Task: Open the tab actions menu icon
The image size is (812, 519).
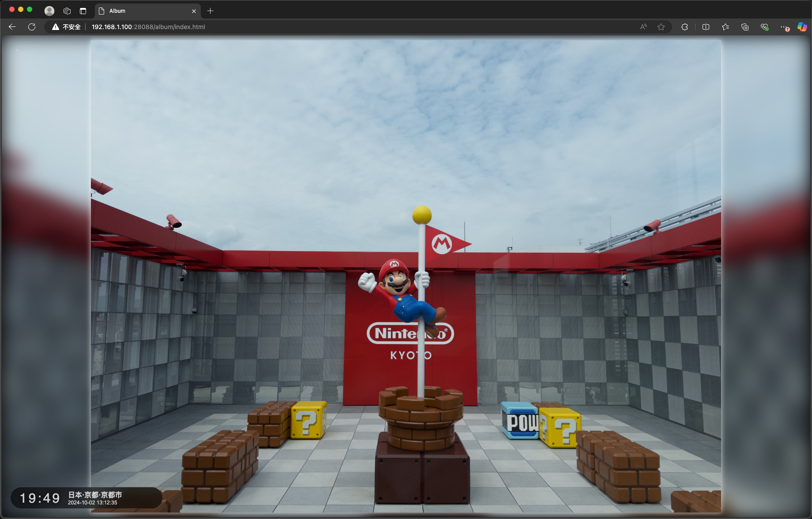Action: tap(83, 11)
